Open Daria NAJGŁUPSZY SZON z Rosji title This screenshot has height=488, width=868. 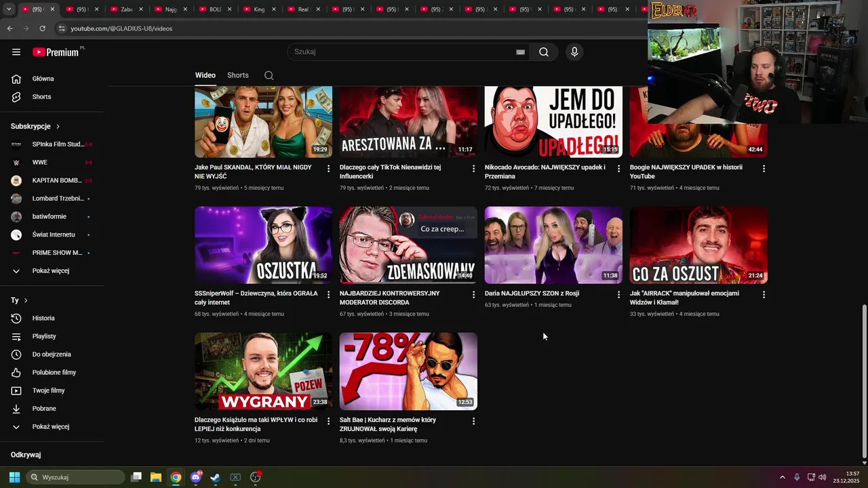(532, 294)
